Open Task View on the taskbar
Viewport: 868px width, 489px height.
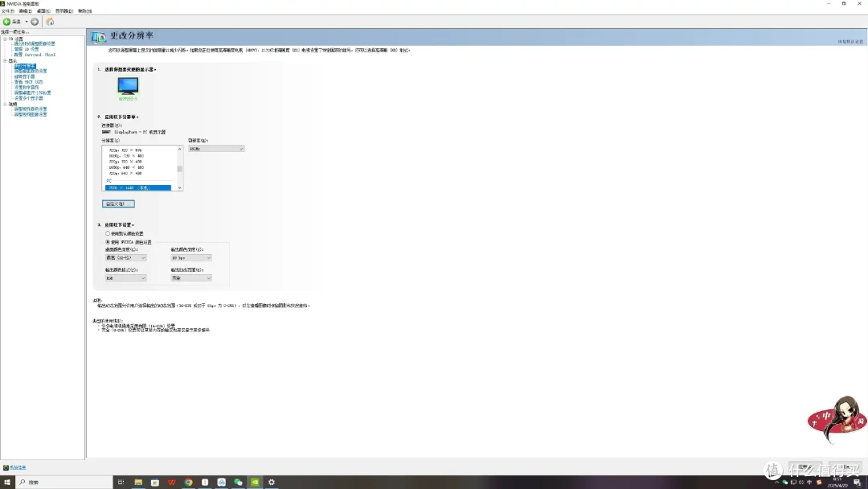121,482
